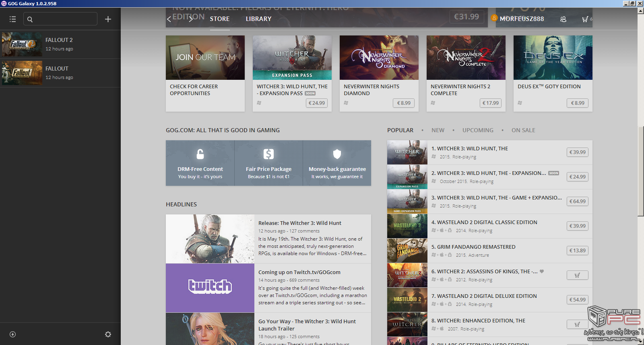The image size is (644, 345).
Task: Switch to the STORE tab
Action: (220, 19)
